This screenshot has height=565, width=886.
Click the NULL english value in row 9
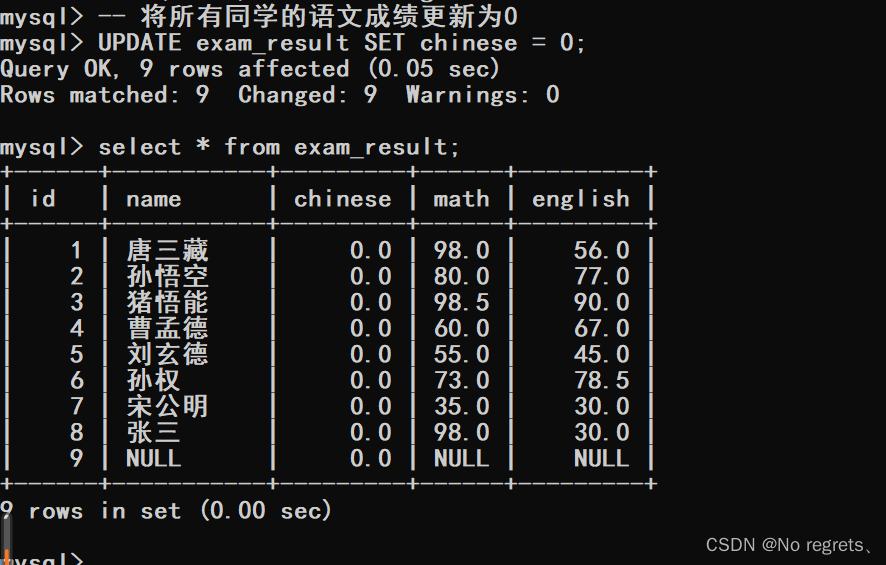[601, 458]
